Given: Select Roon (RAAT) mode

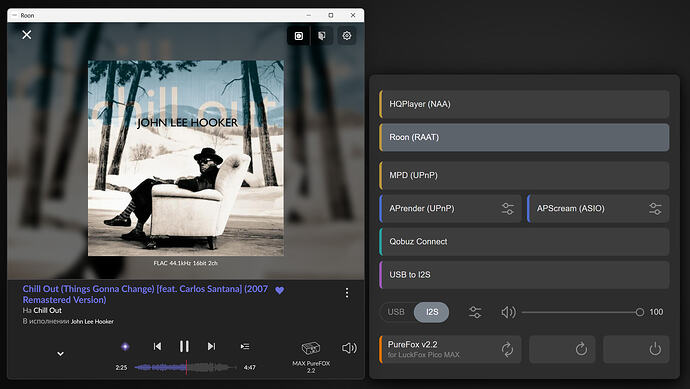Looking at the screenshot, I should point(524,137).
